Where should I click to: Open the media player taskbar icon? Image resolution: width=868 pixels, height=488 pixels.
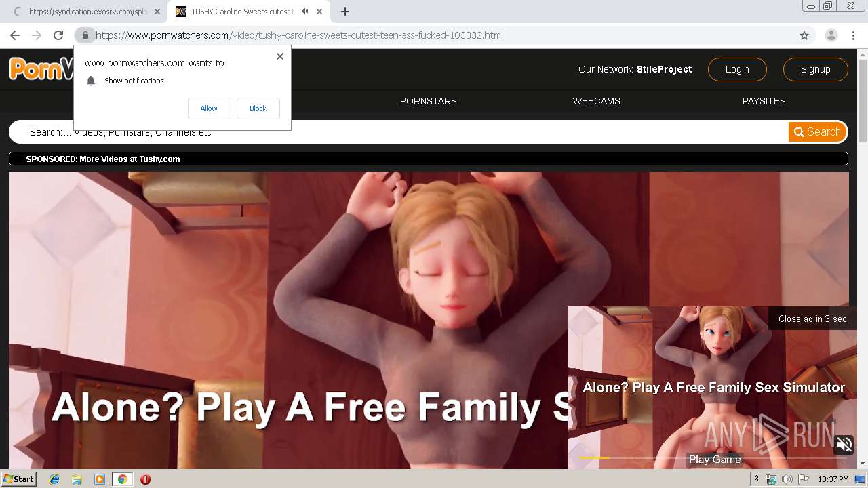[x=100, y=479]
